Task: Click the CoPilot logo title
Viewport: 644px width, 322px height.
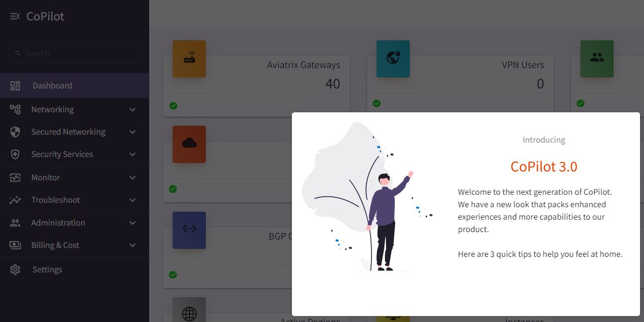Action: pyautogui.click(x=45, y=16)
